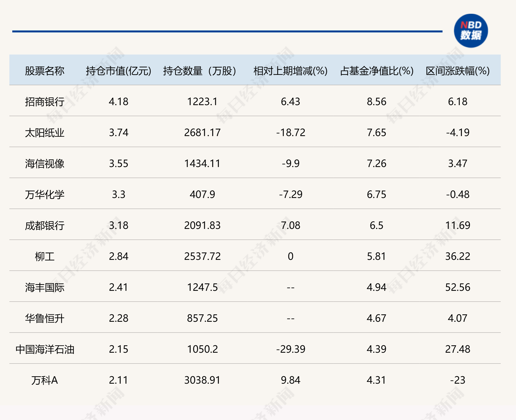Click the stock name 华鲁恒升
The width and height of the screenshot is (516, 420).
click(x=45, y=318)
